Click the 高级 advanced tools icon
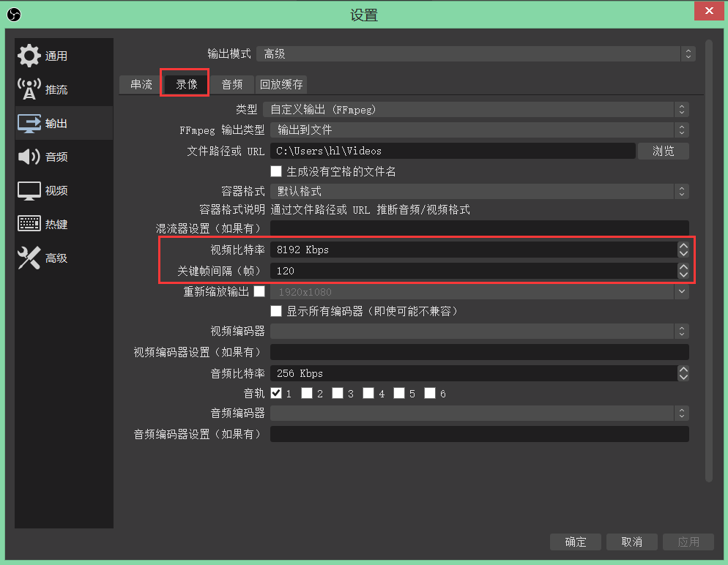728x565 pixels. tap(29, 258)
